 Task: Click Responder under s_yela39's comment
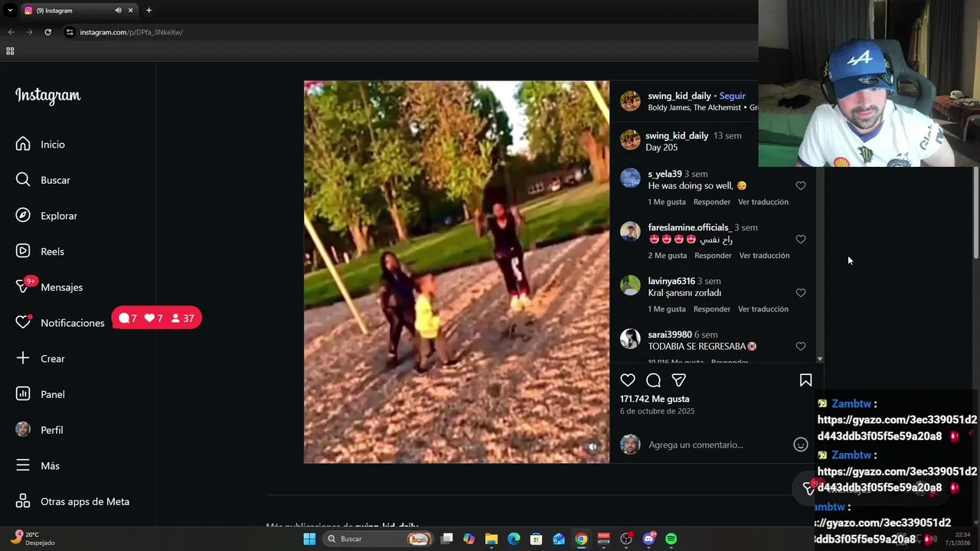tap(711, 202)
